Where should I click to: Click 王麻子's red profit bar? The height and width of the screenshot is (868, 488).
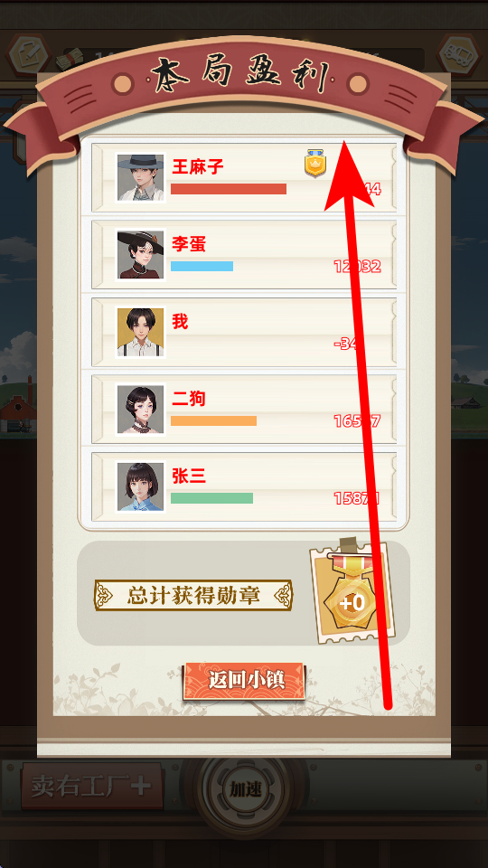click(229, 189)
